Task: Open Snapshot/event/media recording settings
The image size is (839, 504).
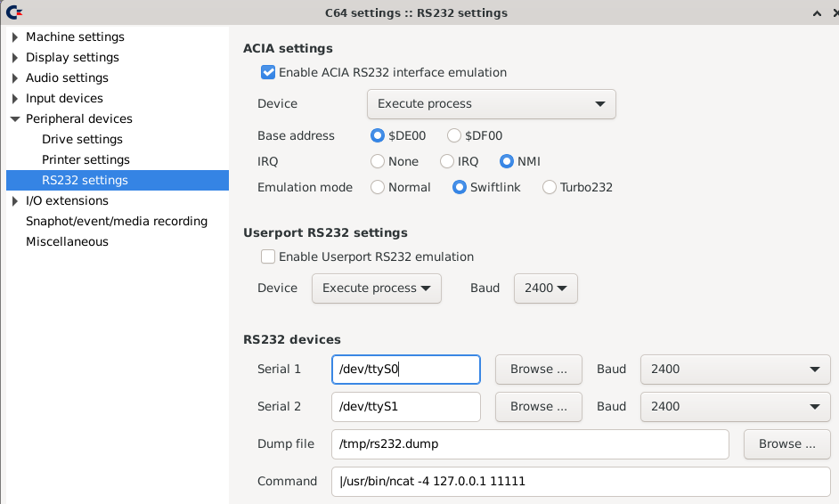Action: 116,222
